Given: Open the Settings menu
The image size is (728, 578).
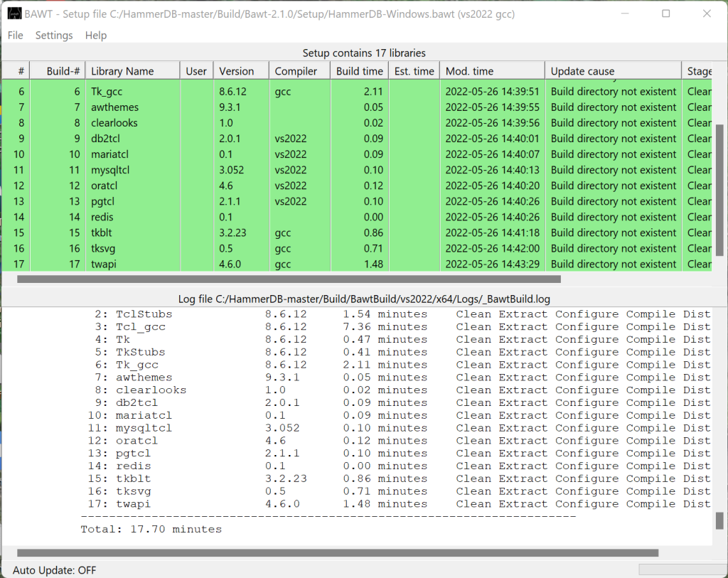Looking at the screenshot, I should point(53,35).
